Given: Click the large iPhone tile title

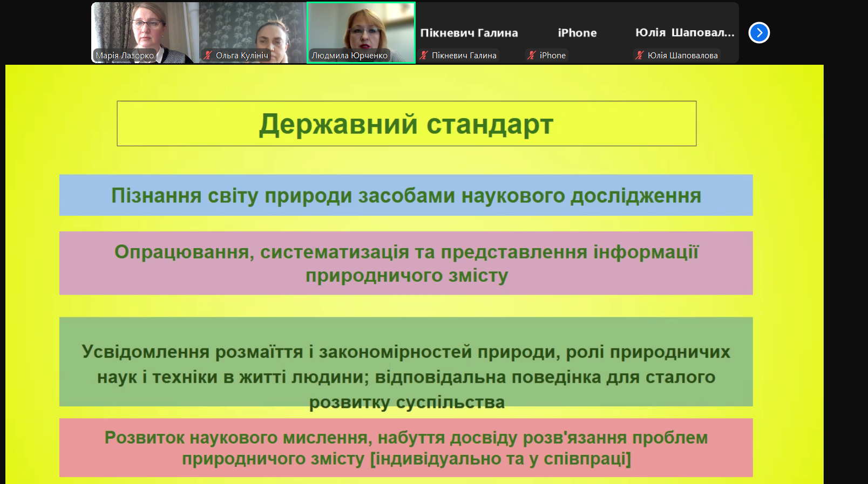Looking at the screenshot, I should (x=577, y=33).
